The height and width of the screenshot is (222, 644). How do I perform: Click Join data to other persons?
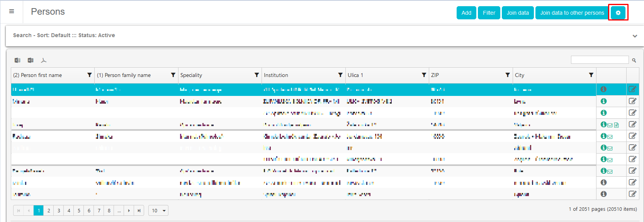pos(572,13)
